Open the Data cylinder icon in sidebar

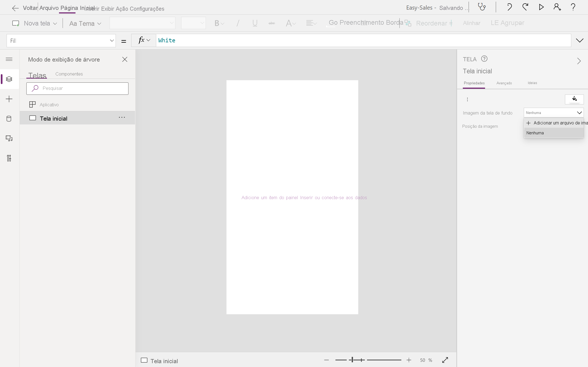9,119
